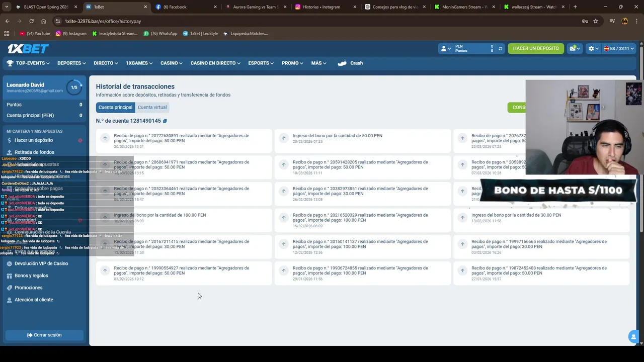Open the browser tab search dropdown
The height and width of the screenshot is (362, 644).
[x=7, y=7]
